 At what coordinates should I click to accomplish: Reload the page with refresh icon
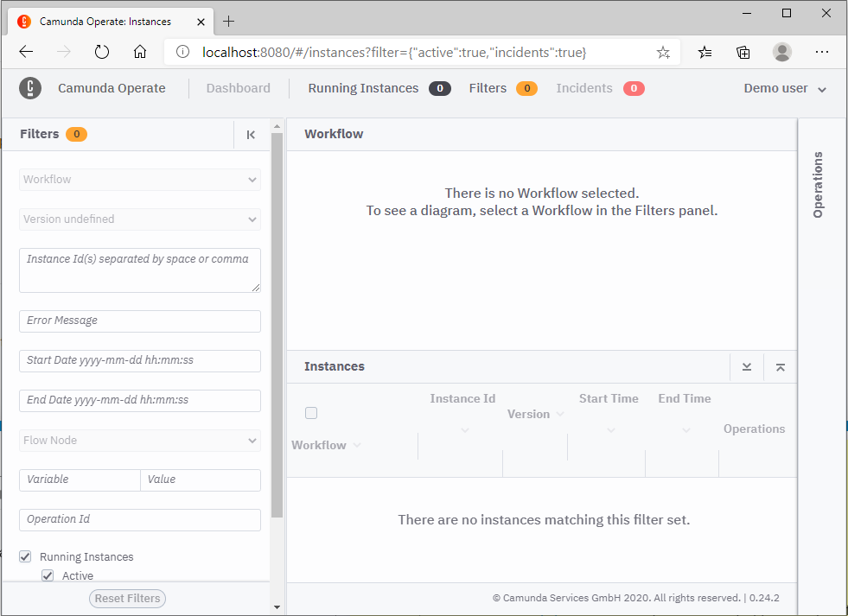pyautogui.click(x=102, y=52)
